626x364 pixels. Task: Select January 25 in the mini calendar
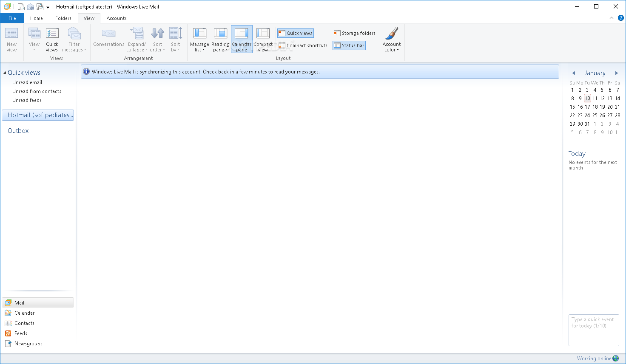point(595,115)
